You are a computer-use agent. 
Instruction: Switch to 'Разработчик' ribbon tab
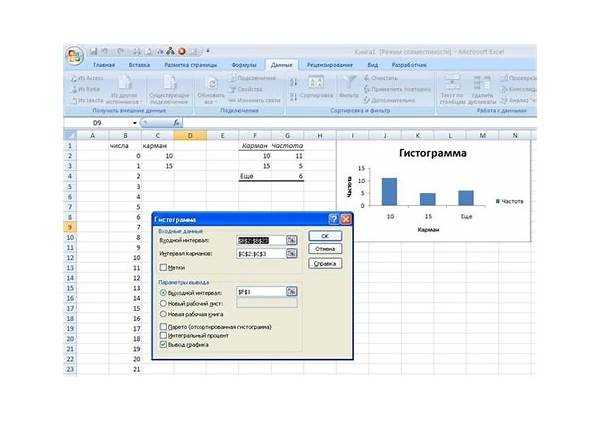(x=409, y=65)
